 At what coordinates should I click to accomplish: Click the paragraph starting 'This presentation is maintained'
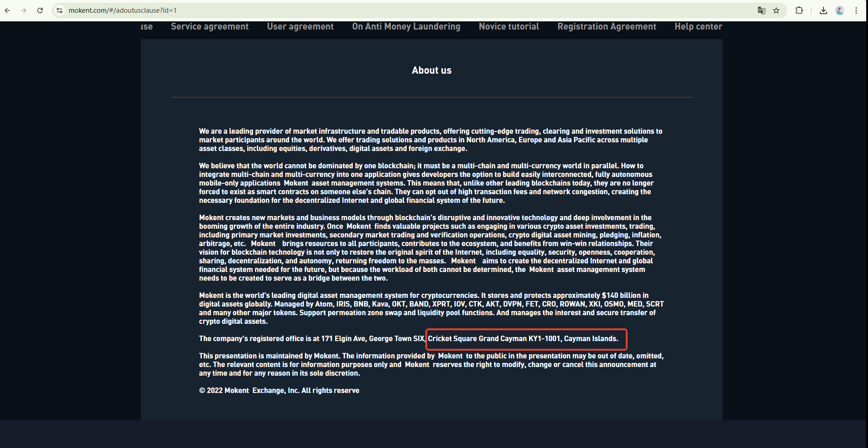point(431,364)
